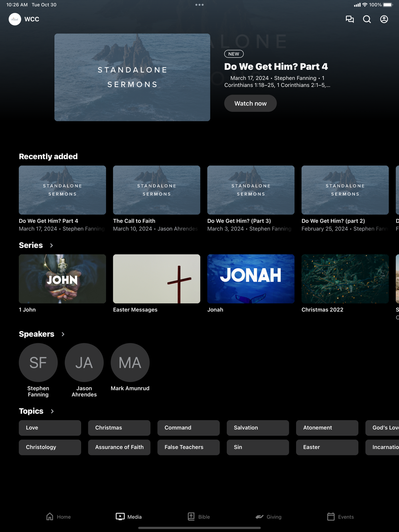Open the 1 John series thumbnail
Image resolution: width=399 pixels, height=532 pixels.
click(x=62, y=279)
